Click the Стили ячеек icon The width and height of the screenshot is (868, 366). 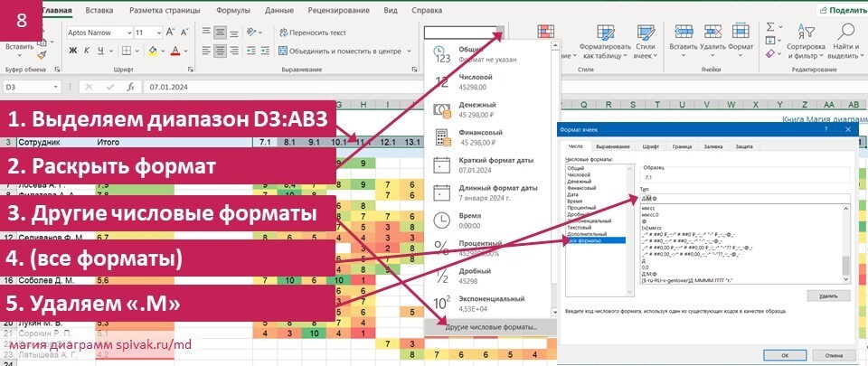[646, 42]
